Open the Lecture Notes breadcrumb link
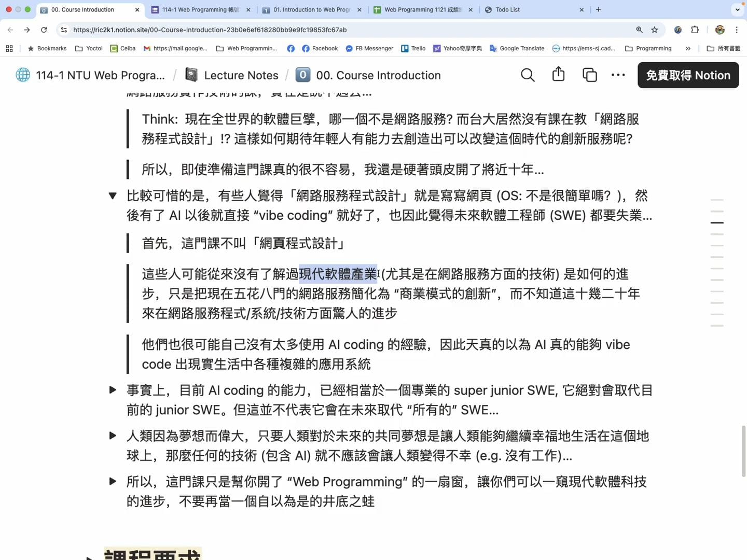This screenshot has width=747, height=560. coord(241,75)
